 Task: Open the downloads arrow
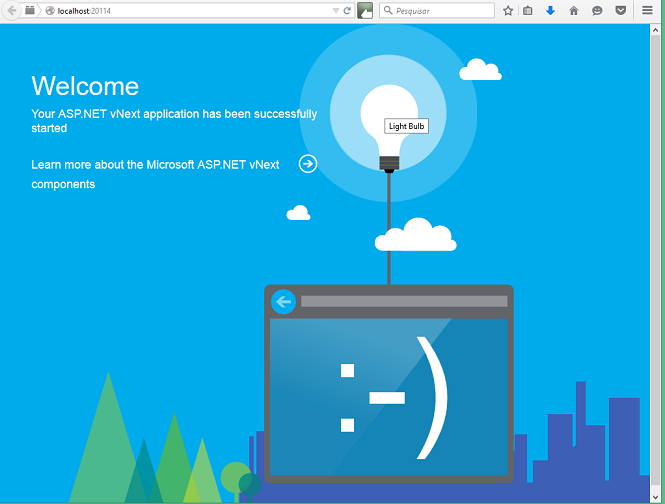pyautogui.click(x=550, y=11)
